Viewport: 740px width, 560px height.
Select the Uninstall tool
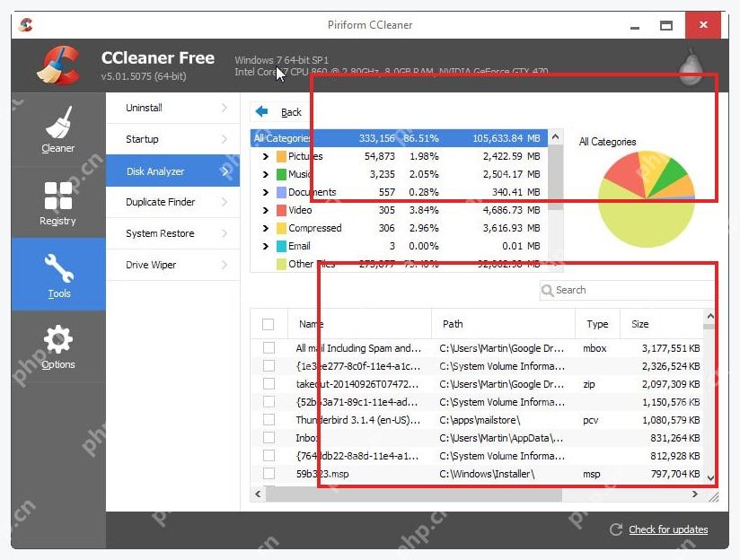(x=172, y=108)
